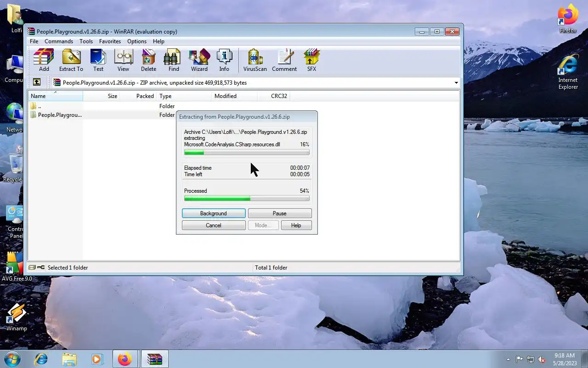Click Extract To in WinRAR toolbar

71,60
